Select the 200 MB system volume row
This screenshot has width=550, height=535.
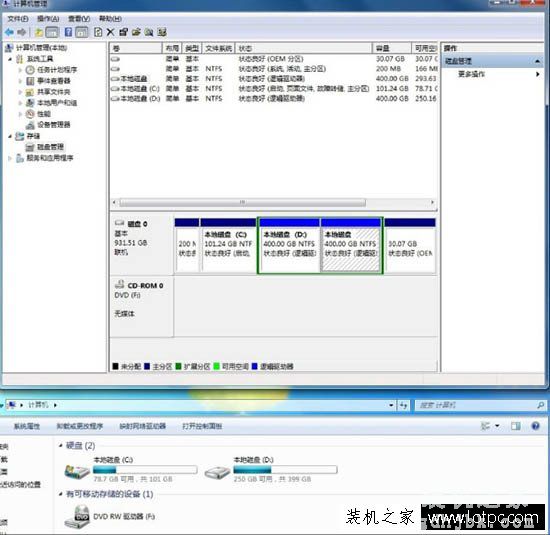(274, 69)
